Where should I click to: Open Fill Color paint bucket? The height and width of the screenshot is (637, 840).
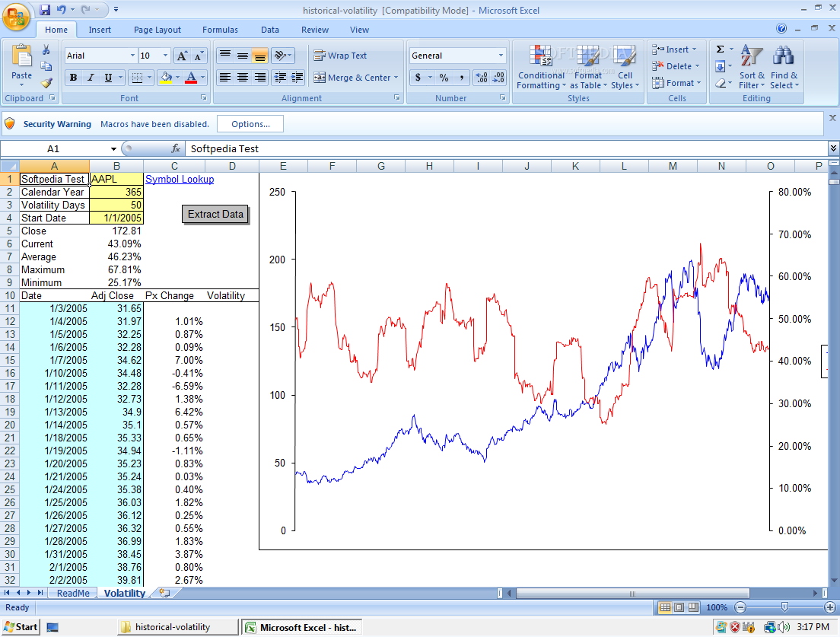[166, 78]
